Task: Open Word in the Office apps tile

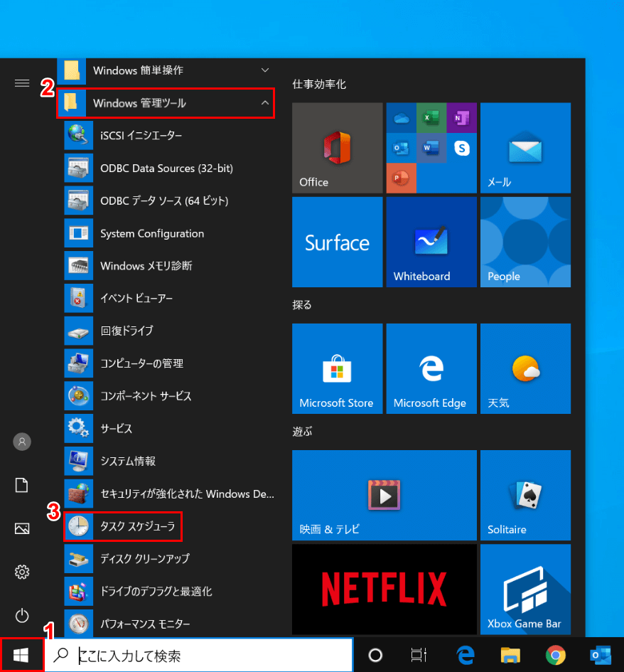Action: point(431,148)
